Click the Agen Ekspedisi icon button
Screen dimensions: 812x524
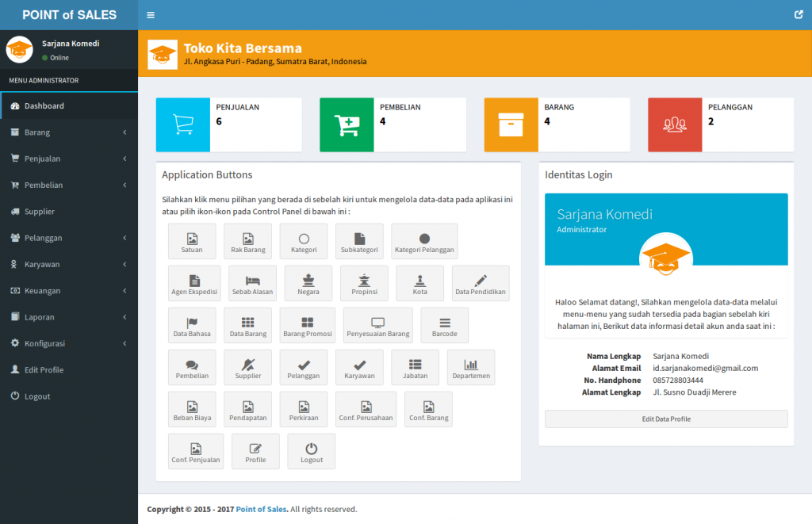coord(194,283)
